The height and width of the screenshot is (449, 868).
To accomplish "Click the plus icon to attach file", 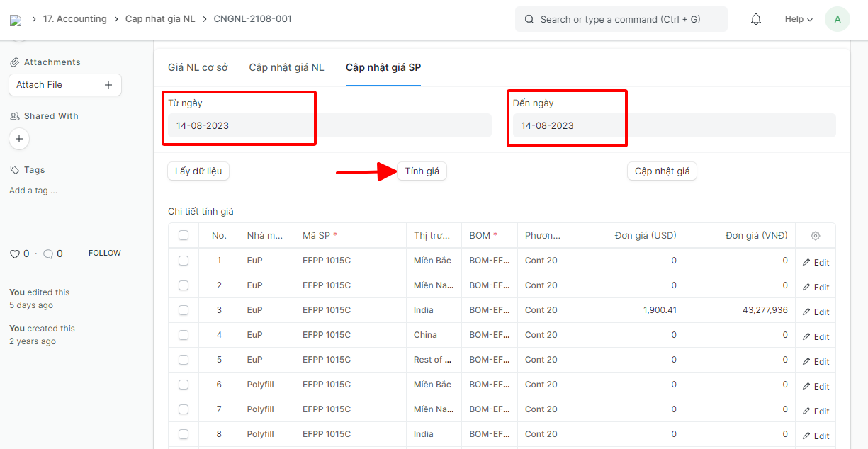I will (108, 85).
